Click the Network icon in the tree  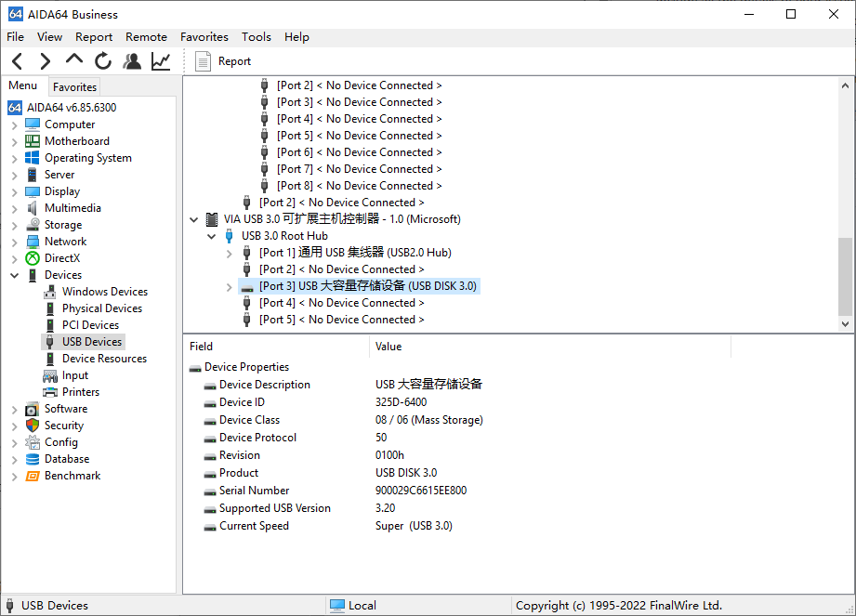pyautogui.click(x=33, y=242)
